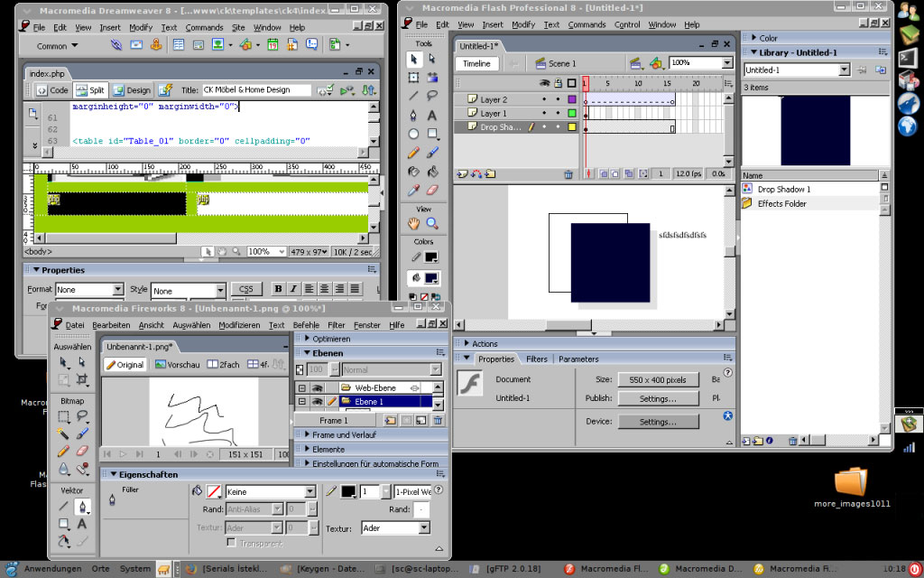Click the Flash stroke color swatch
The height and width of the screenshot is (578, 924).
(430, 257)
